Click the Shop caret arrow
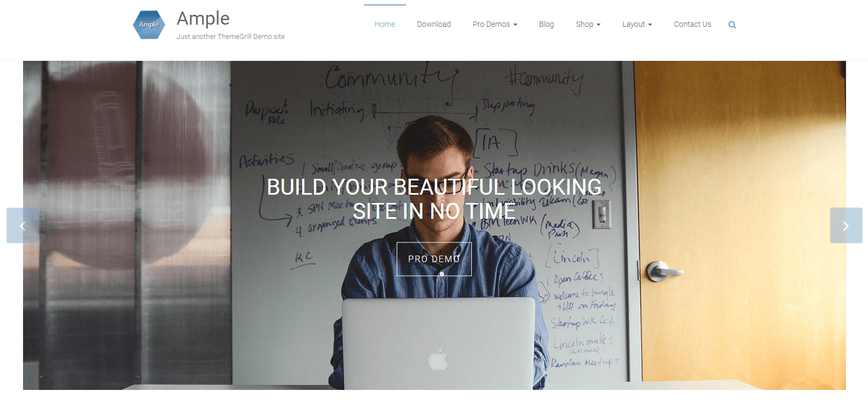The width and height of the screenshot is (868, 402). (599, 25)
